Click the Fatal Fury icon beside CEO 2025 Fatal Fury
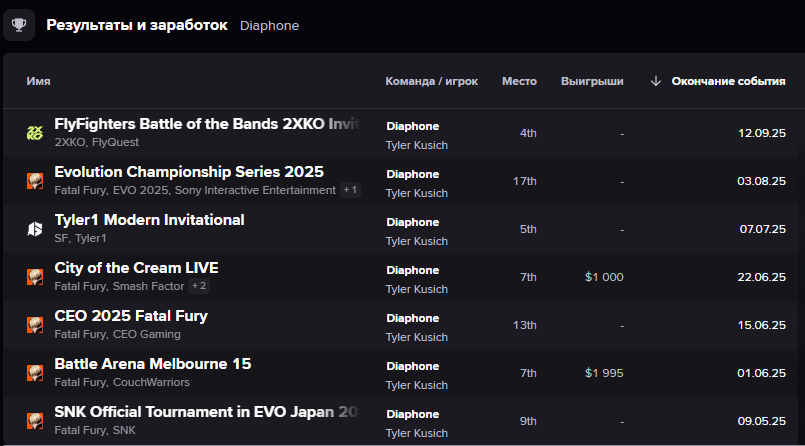 [x=35, y=325]
